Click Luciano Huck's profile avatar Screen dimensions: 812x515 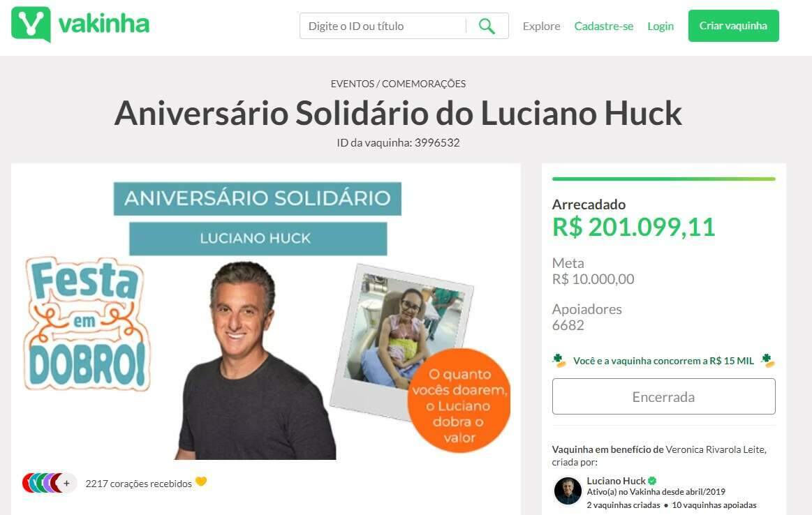[568, 491]
